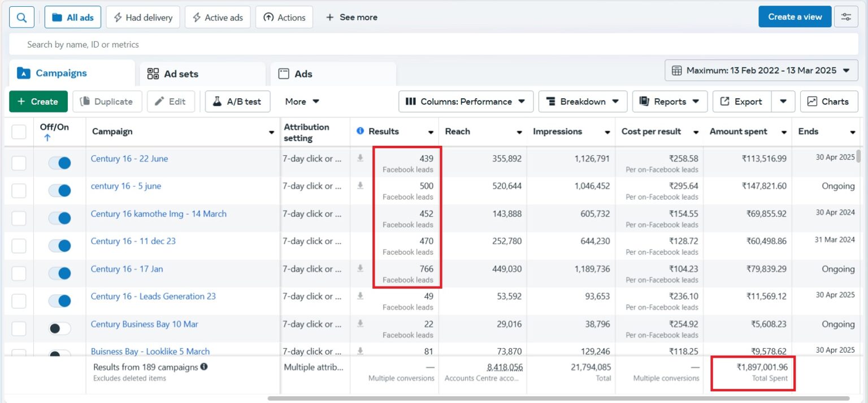
Task: Select checkbox for Century 16 - 22 June
Action: [x=19, y=163]
